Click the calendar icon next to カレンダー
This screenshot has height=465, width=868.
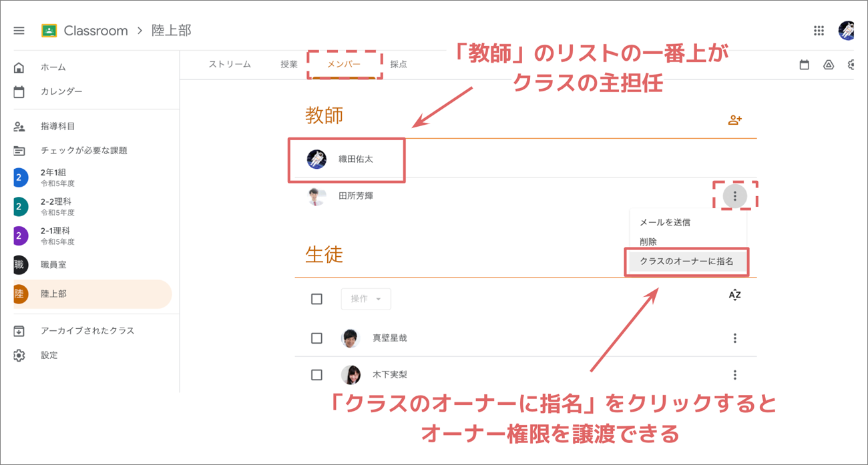point(19,91)
